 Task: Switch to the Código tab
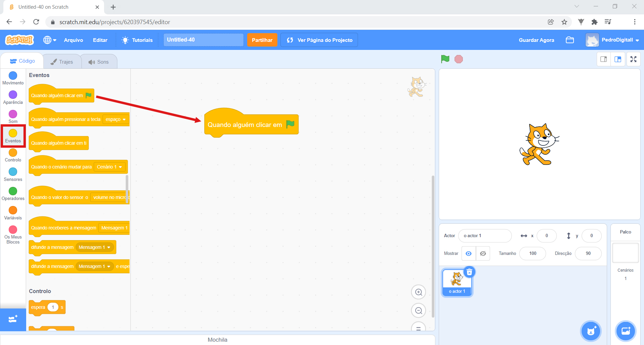[x=22, y=61]
